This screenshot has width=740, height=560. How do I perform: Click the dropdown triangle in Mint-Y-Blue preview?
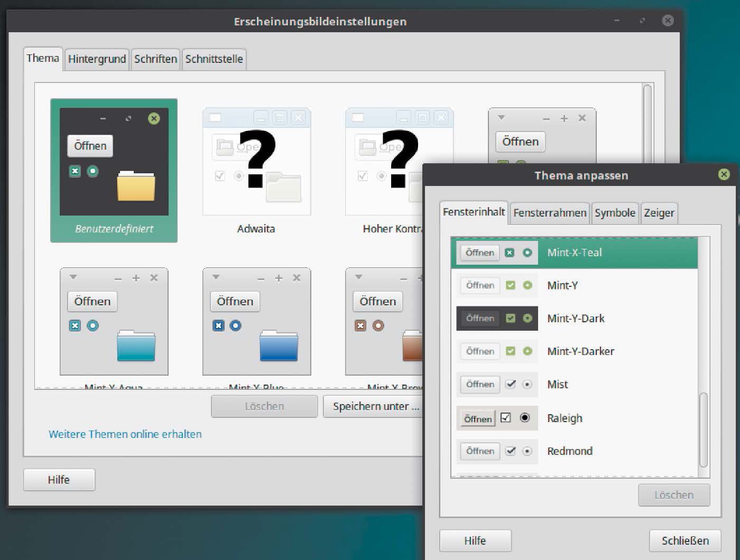click(x=216, y=277)
